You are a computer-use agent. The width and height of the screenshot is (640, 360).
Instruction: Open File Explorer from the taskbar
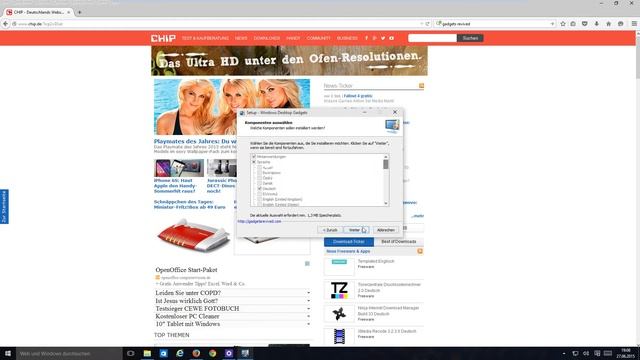coord(147,353)
